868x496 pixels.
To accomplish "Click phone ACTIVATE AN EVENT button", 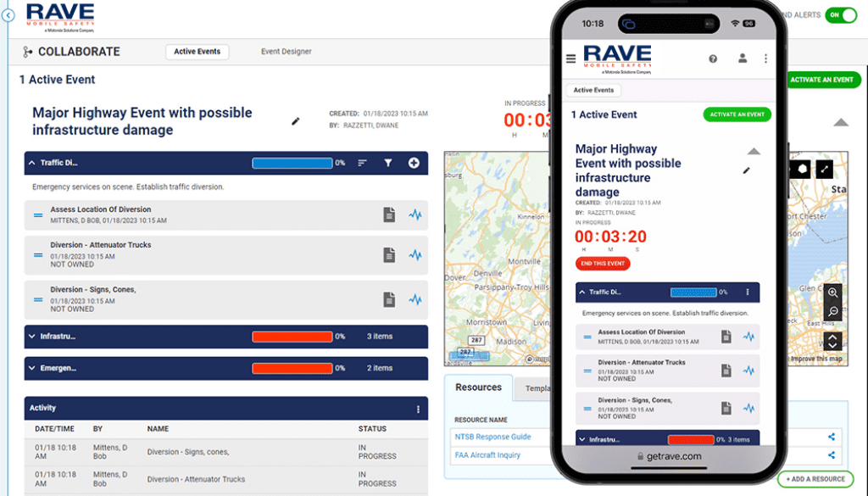I will tap(737, 114).
